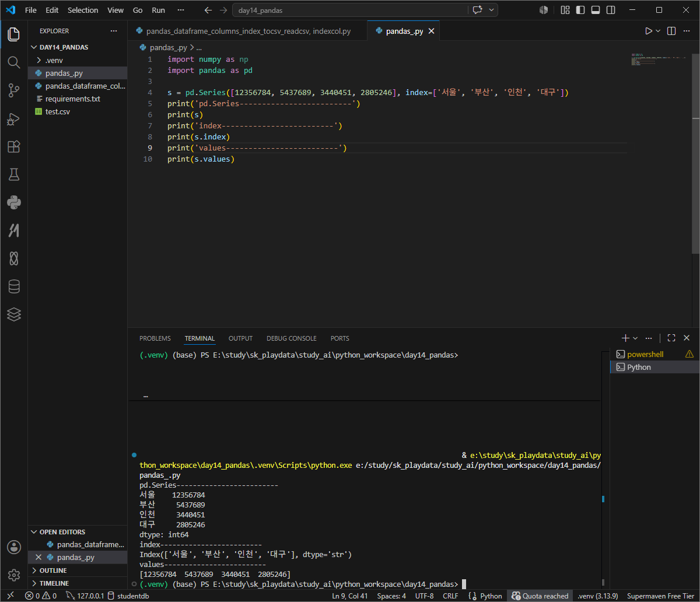This screenshot has height=602, width=700.
Task: Switch to the PORTS panel tab
Action: (339, 338)
